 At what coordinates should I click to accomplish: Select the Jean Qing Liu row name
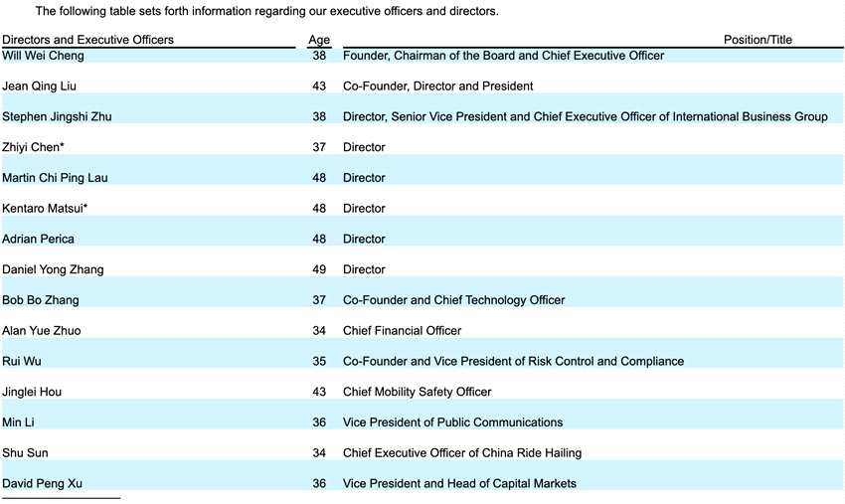click(40, 86)
